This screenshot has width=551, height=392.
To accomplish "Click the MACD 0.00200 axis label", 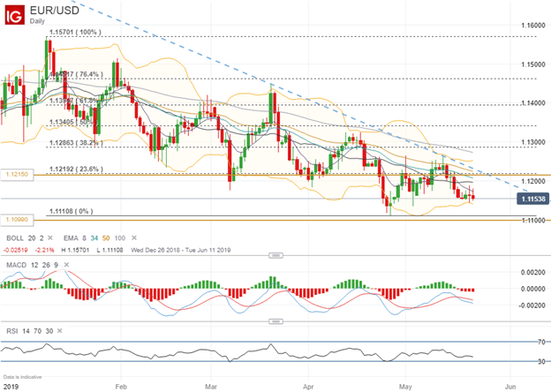I will click(533, 272).
